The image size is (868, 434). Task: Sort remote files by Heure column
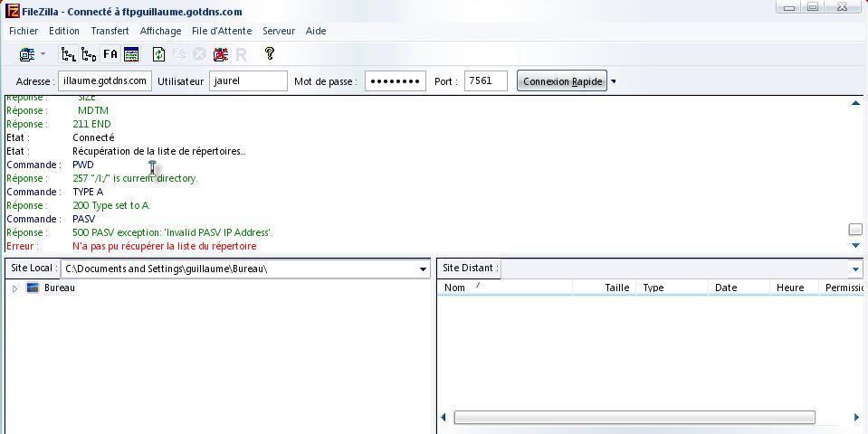pyautogui.click(x=794, y=288)
